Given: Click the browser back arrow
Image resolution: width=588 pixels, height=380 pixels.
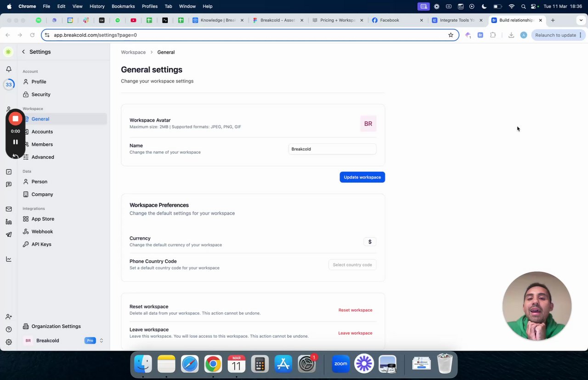Looking at the screenshot, I should 8,35.
